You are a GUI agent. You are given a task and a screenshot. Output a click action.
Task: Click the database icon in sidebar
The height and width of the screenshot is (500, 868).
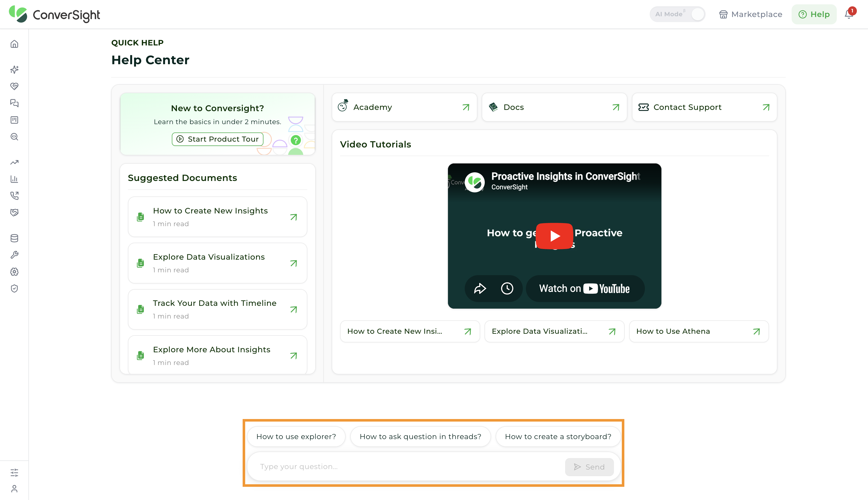click(x=14, y=238)
